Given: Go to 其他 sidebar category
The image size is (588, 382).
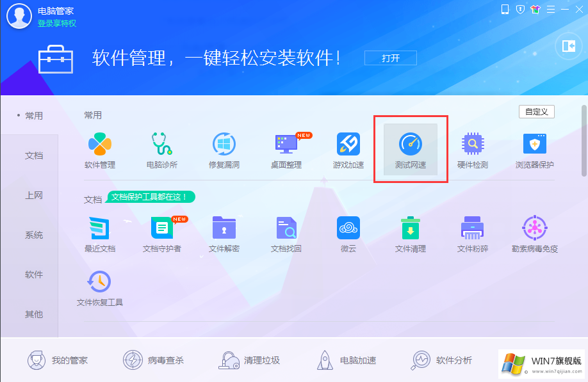Looking at the screenshot, I should pyautogui.click(x=34, y=314).
